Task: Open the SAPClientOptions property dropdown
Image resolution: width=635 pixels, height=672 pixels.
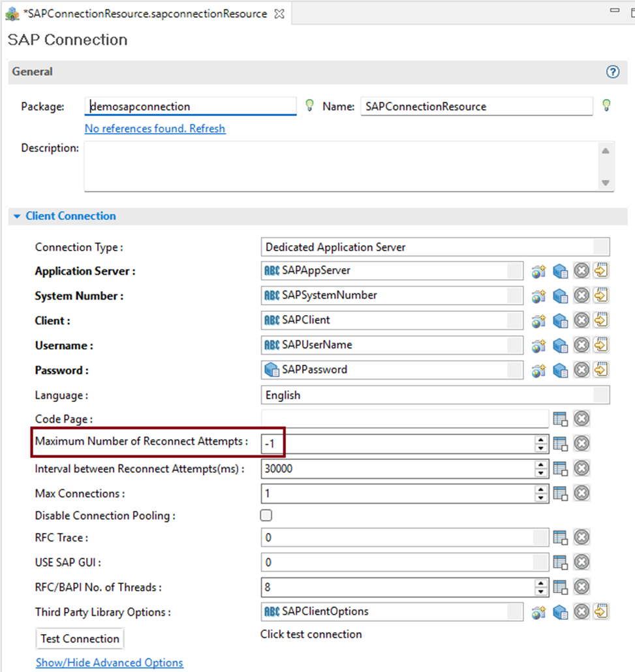Action: click(514, 611)
